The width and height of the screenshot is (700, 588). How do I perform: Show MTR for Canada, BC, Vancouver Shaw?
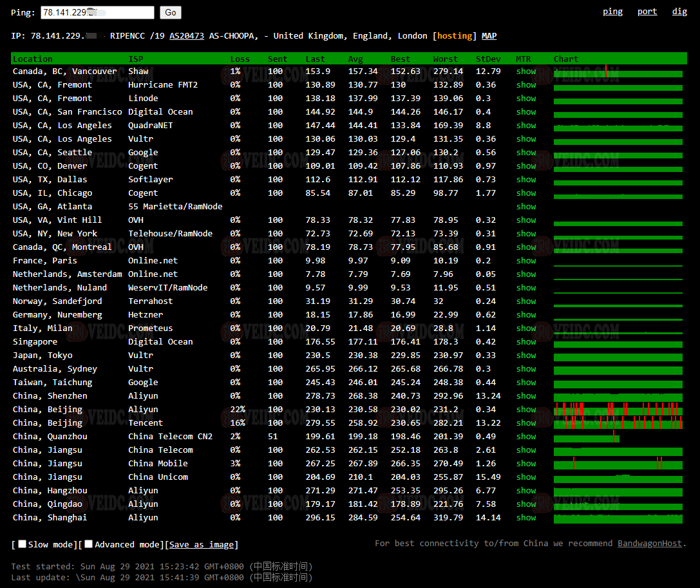point(525,71)
